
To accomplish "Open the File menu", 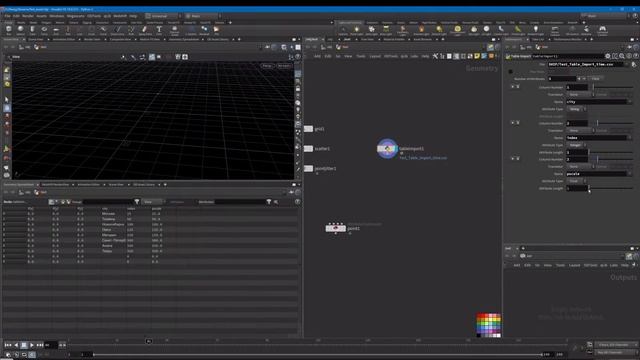I will pyautogui.click(x=8, y=16).
